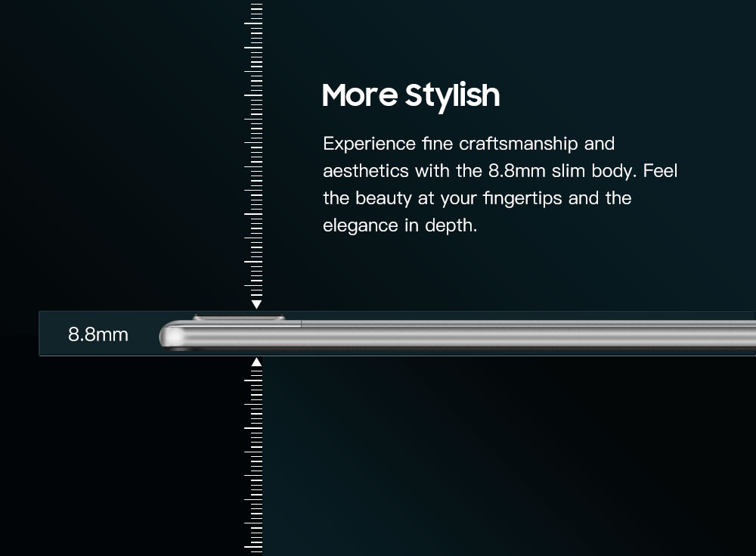Click the text "elegance in depth."
The width and height of the screenshot is (756, 556).
click(400, 225)
